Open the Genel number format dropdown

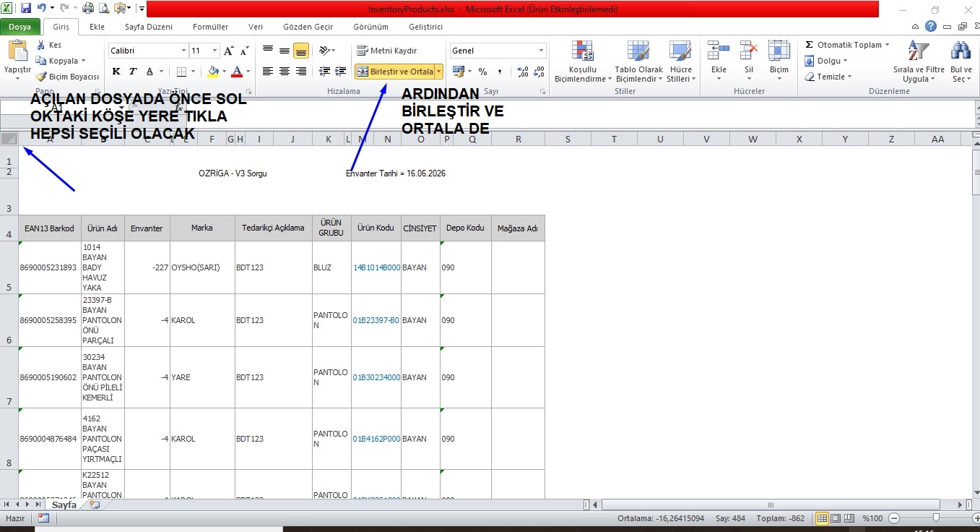point(541,51)
